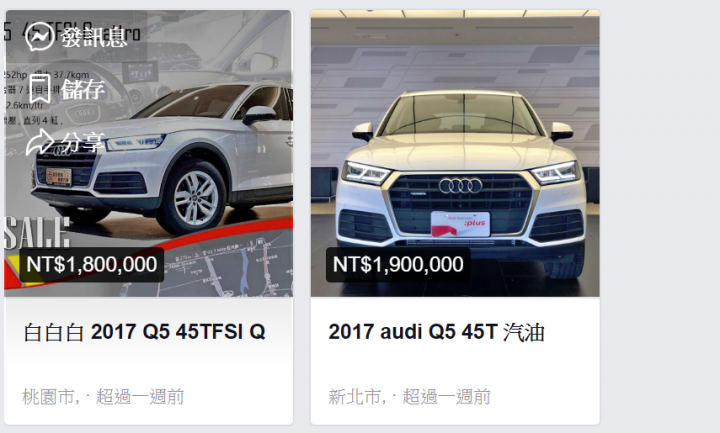Click the share arrow icon
Image resolution: width=720 pixels, height=433 pixels.
pyautogui.click(x=40, y=142)
